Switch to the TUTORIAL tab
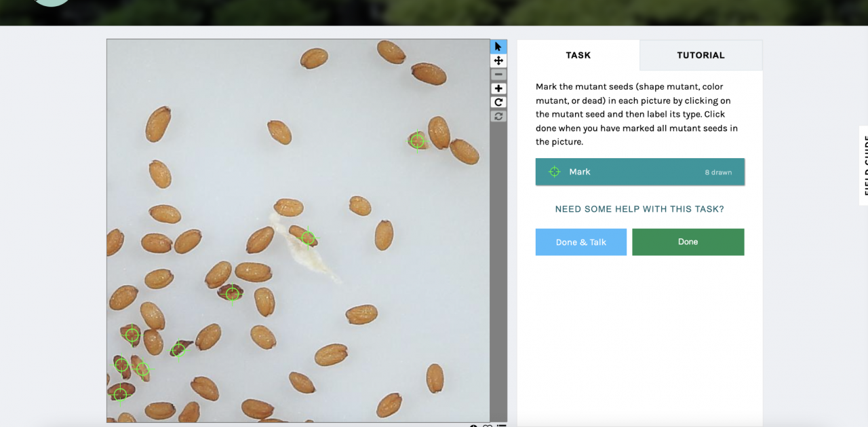The width and height of the screenshot is (868, 427). pyautogui.click(x=701, y=55)
